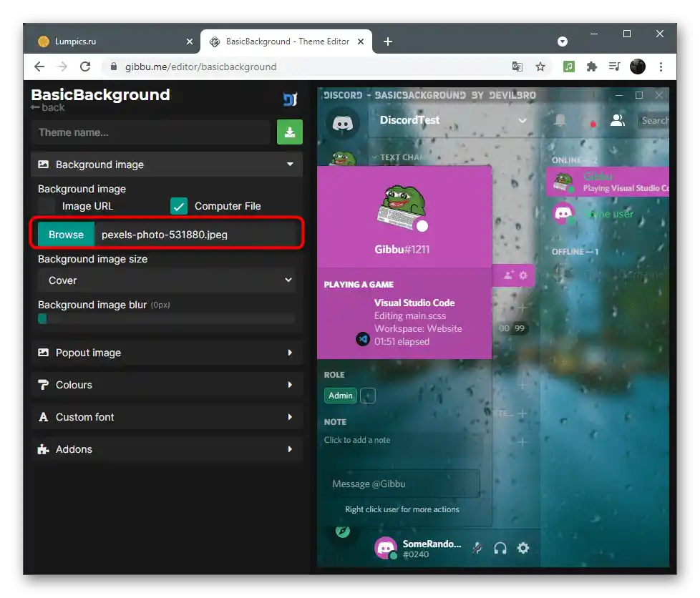Expand the Colours section
Image resolution: width=700 pixels, height=598 pixels.
point(167,385)
